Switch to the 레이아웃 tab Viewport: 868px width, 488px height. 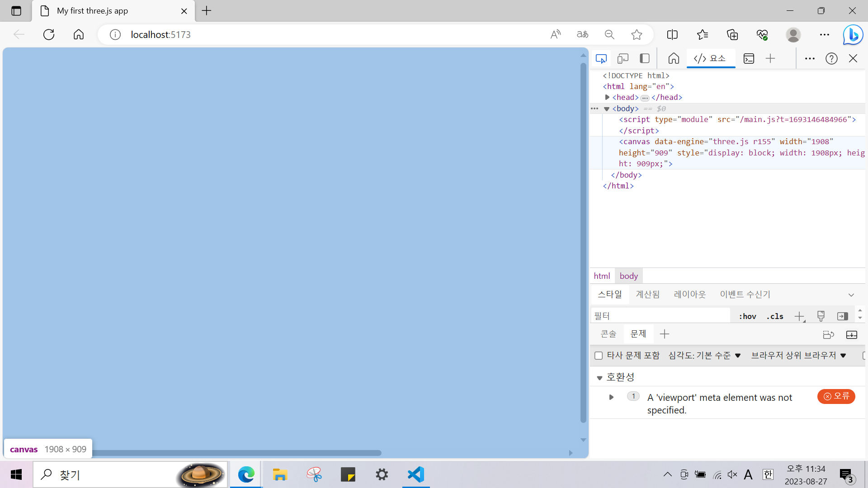690,295
